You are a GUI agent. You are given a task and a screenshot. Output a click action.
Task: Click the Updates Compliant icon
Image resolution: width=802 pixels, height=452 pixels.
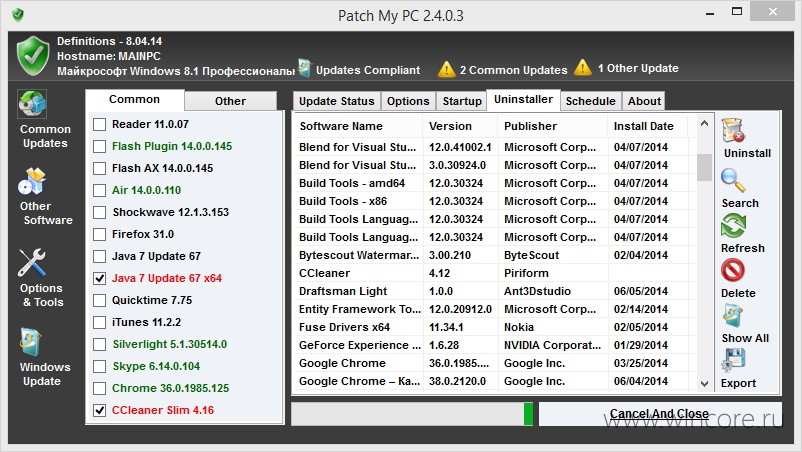point(305,69)
